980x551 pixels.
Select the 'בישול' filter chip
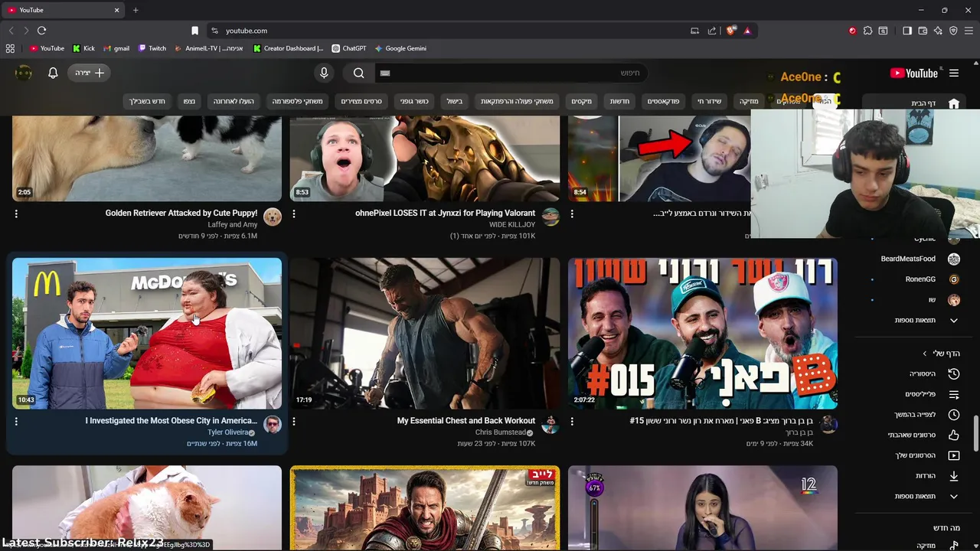click(455, 101)
